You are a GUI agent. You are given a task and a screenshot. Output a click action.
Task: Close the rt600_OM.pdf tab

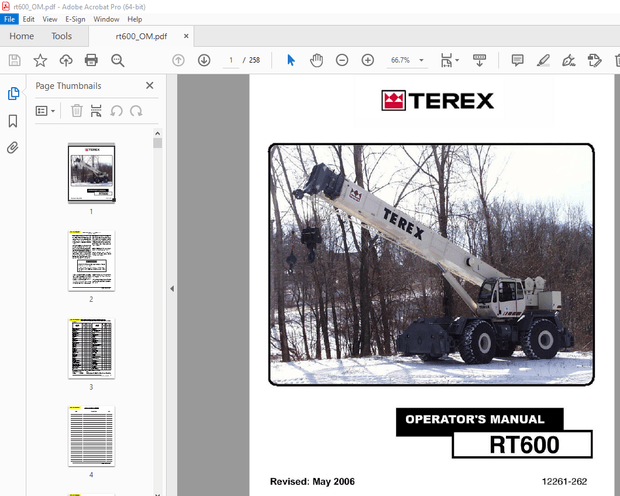[x=186, y=36]
